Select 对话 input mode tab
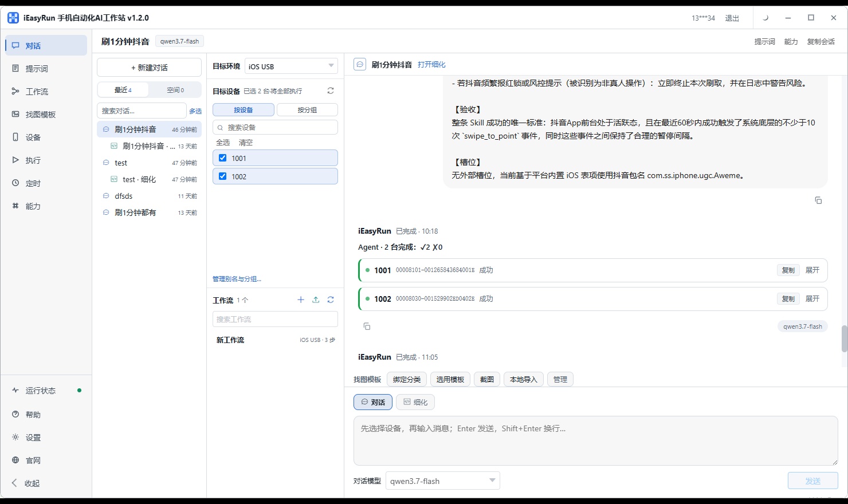Screen dimensions: 848x504 coord(373,402)
